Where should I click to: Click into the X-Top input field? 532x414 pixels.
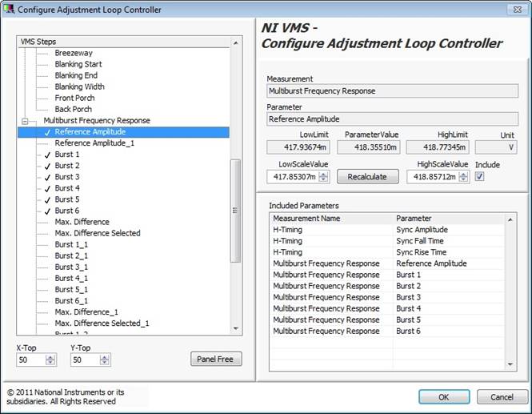pyautogui.click(x=31, y=360)
